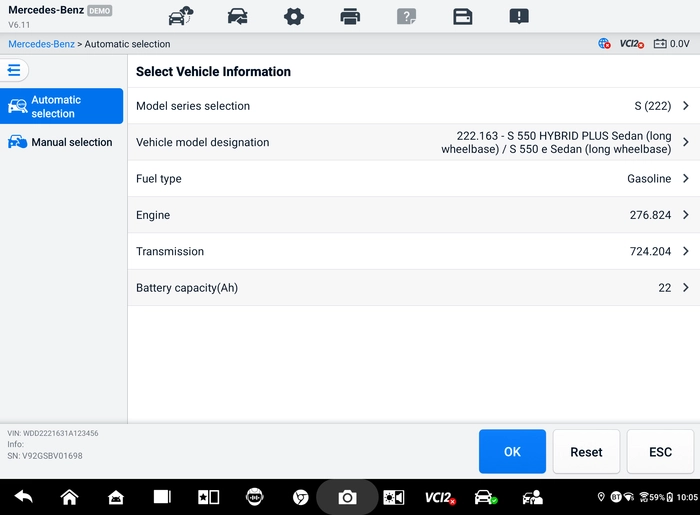Open the settings gear in top toolbar
The image size is (700, 515).
click(294, 17)
